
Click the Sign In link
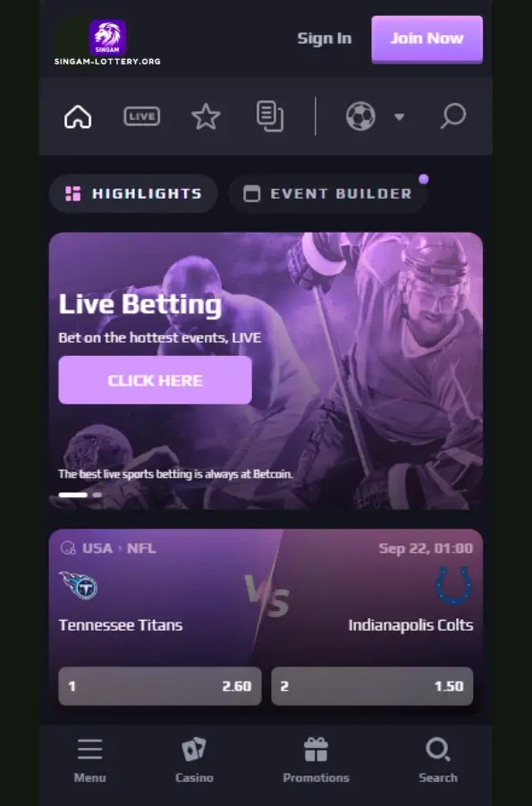coord(325,38)
